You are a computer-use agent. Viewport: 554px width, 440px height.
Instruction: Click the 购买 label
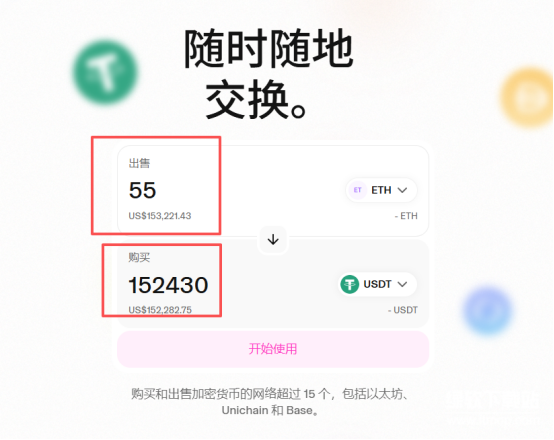[x=139, y=257]
